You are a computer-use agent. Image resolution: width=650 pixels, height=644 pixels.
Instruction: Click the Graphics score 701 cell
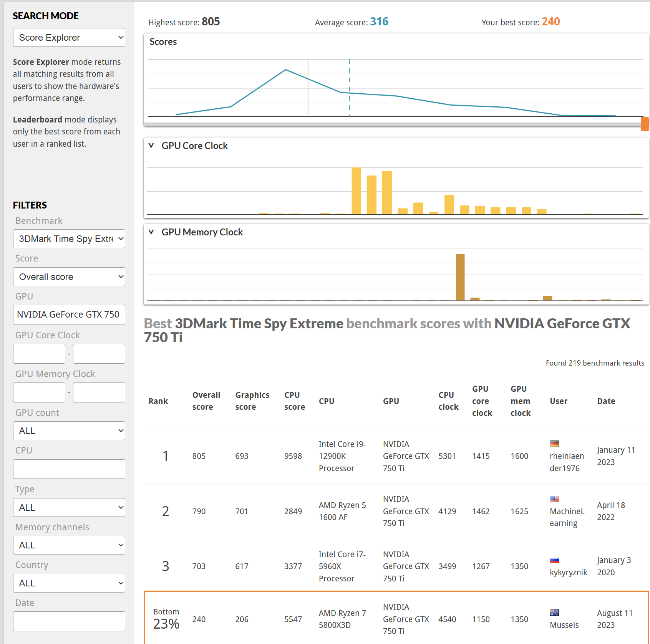coord(242,512)
